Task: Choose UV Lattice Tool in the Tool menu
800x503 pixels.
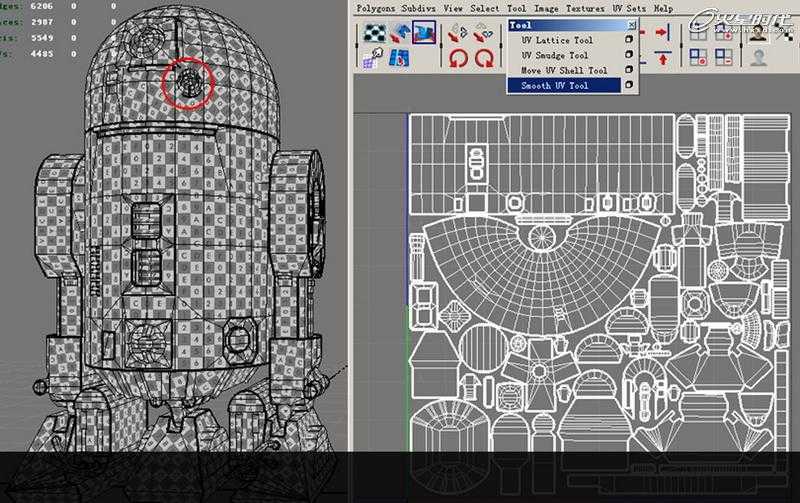Action: (557, 40)
